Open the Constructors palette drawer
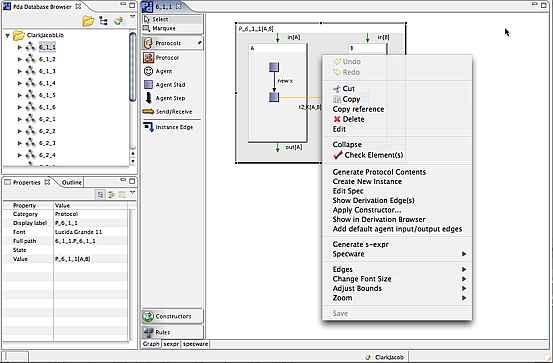 (x=173, y=316)
